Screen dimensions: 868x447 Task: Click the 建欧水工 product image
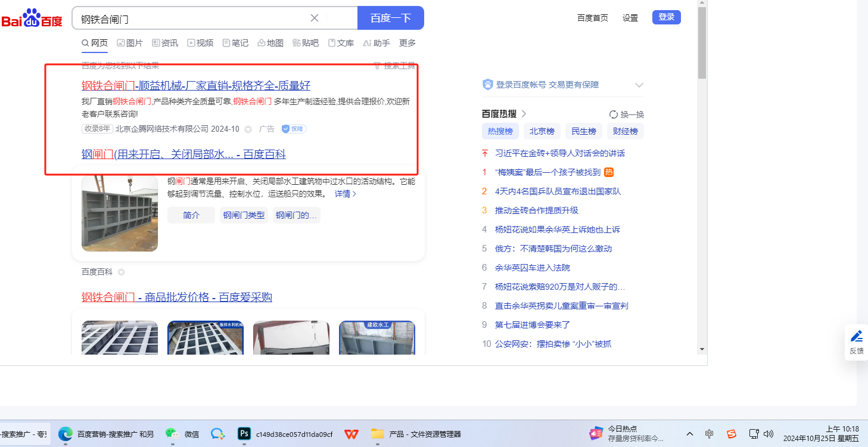point(377,338)
